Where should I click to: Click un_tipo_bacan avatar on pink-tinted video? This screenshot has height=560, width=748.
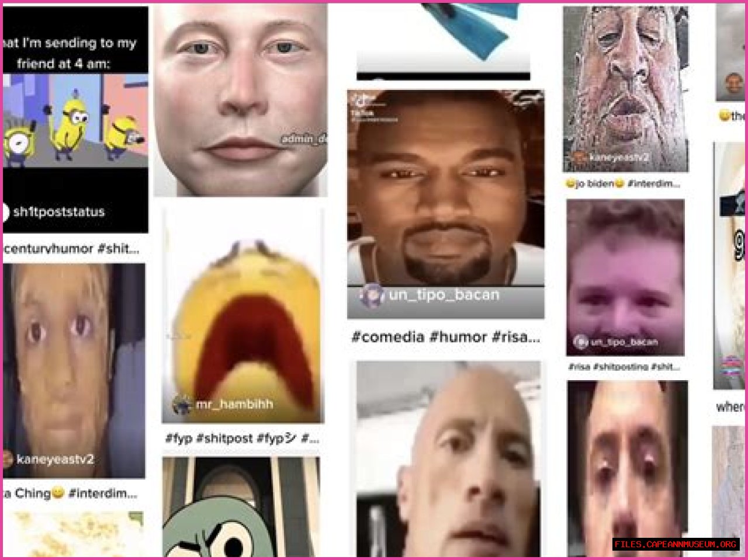580,342
